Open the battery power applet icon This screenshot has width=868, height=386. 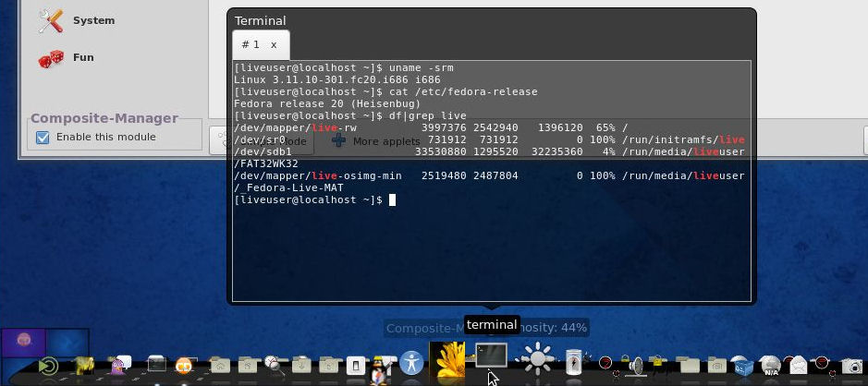click(x=574, y=362)
